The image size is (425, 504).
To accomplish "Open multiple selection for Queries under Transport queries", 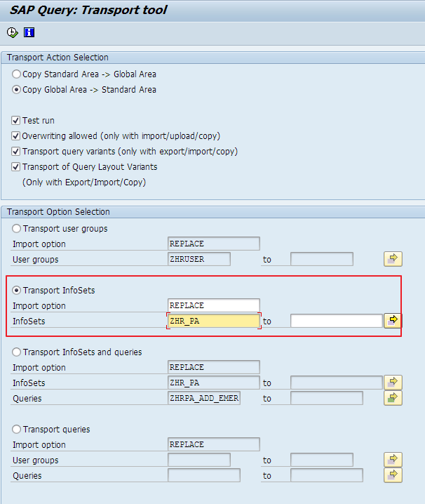I will tap(393, 475).
